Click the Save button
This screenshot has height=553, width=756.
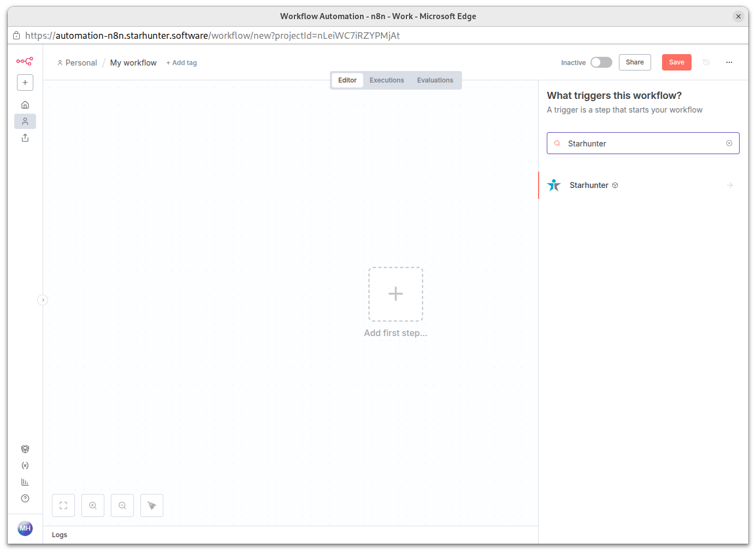click(676, 62)
